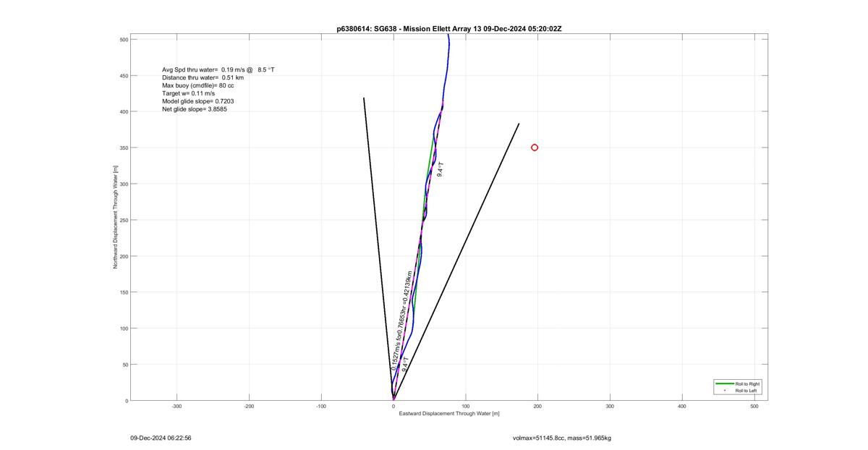Viewport: 868px width, 450px height.
Task: Click the 'Target w= 0.11 m/s' annotation
Action: [188, 93]
